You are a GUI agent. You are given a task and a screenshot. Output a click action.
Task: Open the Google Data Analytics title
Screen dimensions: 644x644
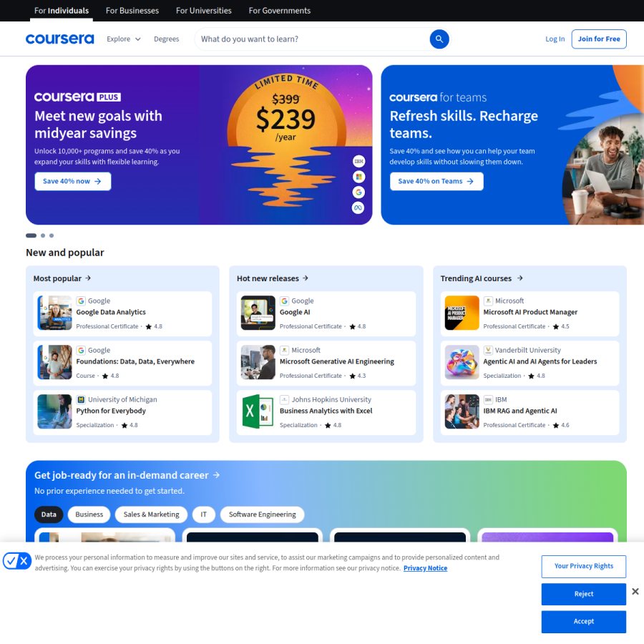(111, 312)
